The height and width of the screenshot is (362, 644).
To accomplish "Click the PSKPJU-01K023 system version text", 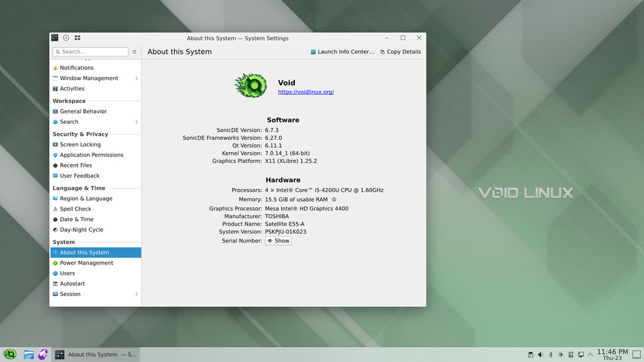I will pos(286,232).
